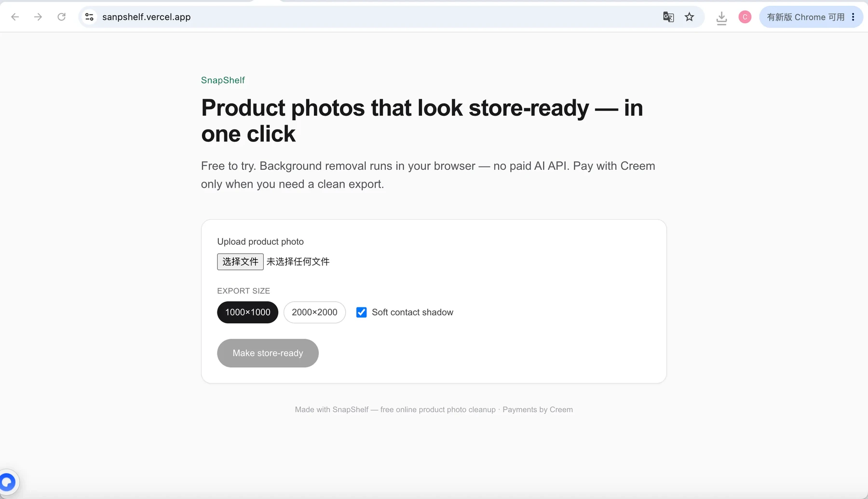Viewport: 868px width, 499px height.
Task: Select 2000×2000 export size
Action: pyautogui.click(x=314, y=312)
